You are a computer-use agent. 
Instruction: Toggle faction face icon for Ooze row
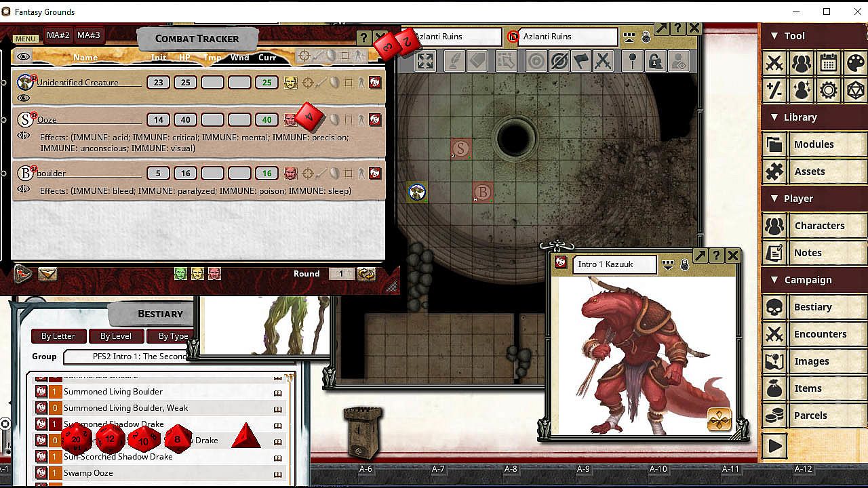(x=290, y=120)
